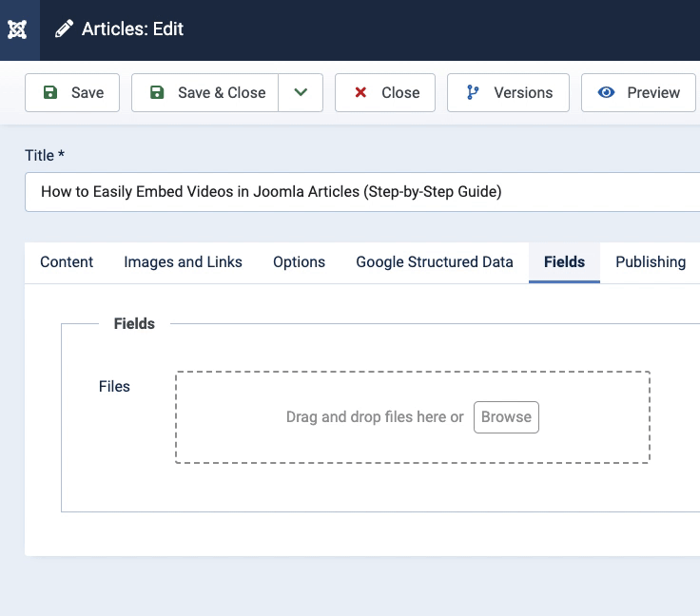Click the Title * label

45,156
